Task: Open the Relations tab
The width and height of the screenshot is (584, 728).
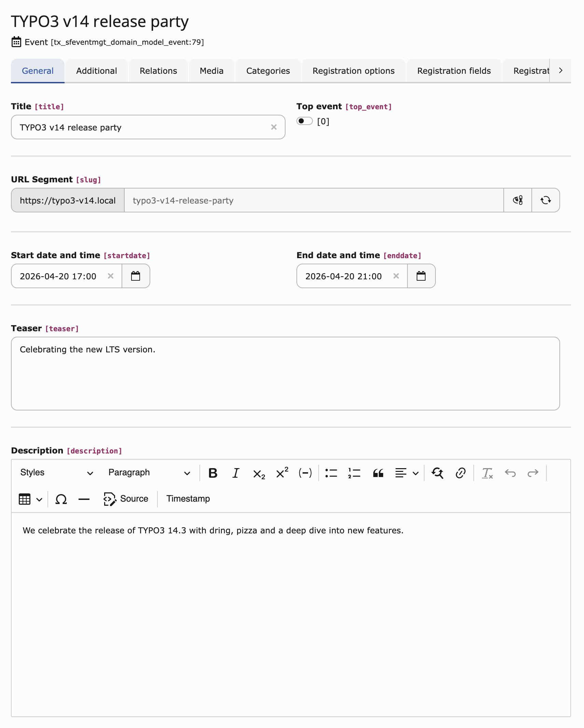Action: coord(158,71)
